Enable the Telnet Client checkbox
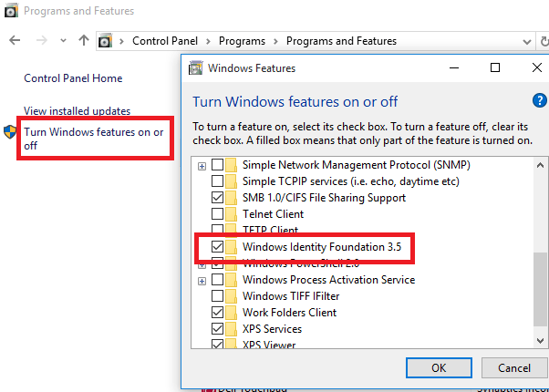 tap(217, 214)
